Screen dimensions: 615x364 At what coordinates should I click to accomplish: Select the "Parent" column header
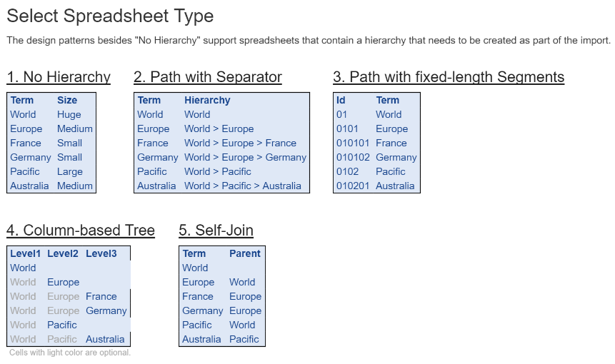click(x=245, y=253)
